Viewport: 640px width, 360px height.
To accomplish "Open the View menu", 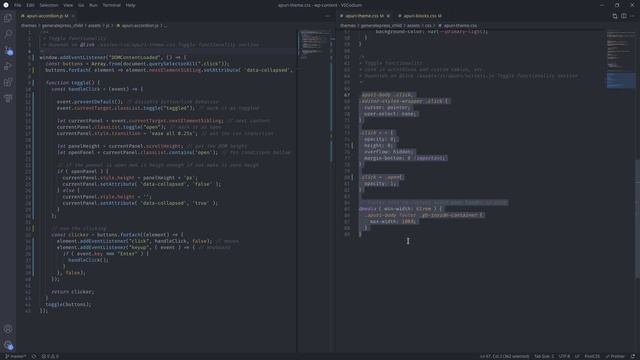I will tap(68, 5).
